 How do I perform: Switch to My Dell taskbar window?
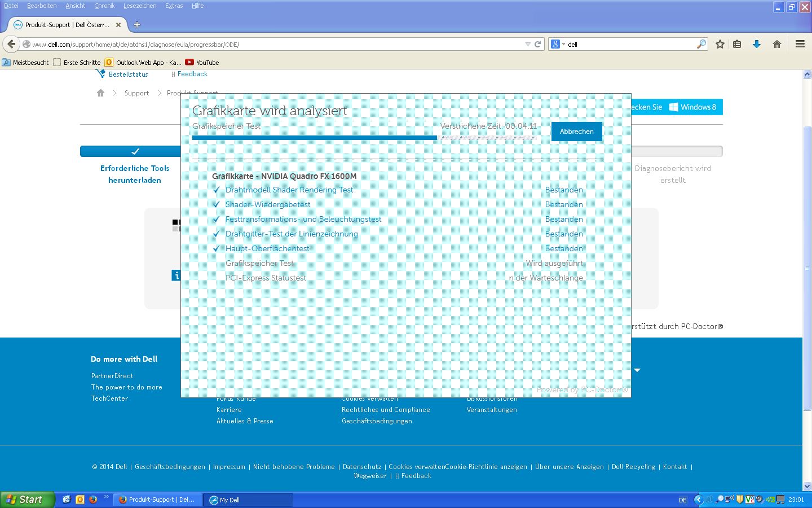[248, 500]
